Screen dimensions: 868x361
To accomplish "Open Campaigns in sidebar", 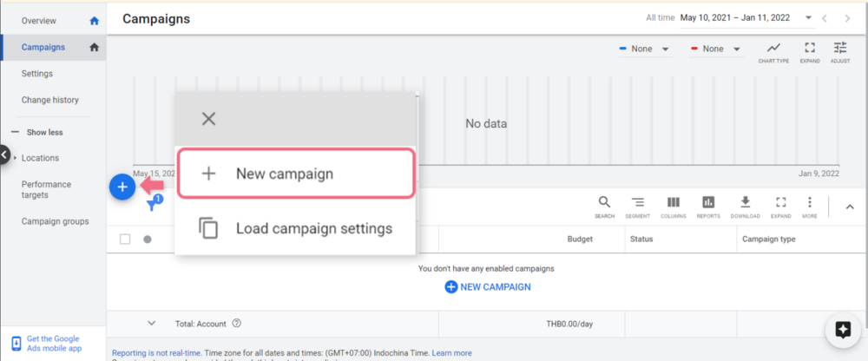I will point(43,47).
